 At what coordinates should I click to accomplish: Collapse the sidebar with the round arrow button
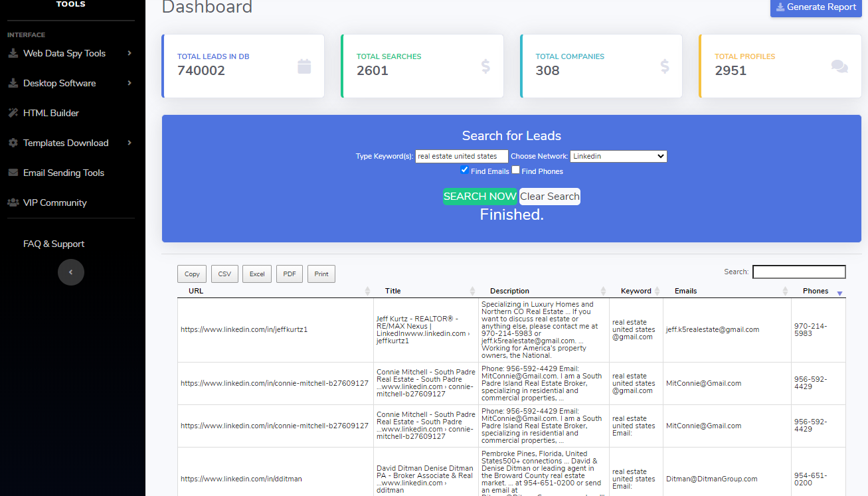pyautogui.click(x=71, y=272)
